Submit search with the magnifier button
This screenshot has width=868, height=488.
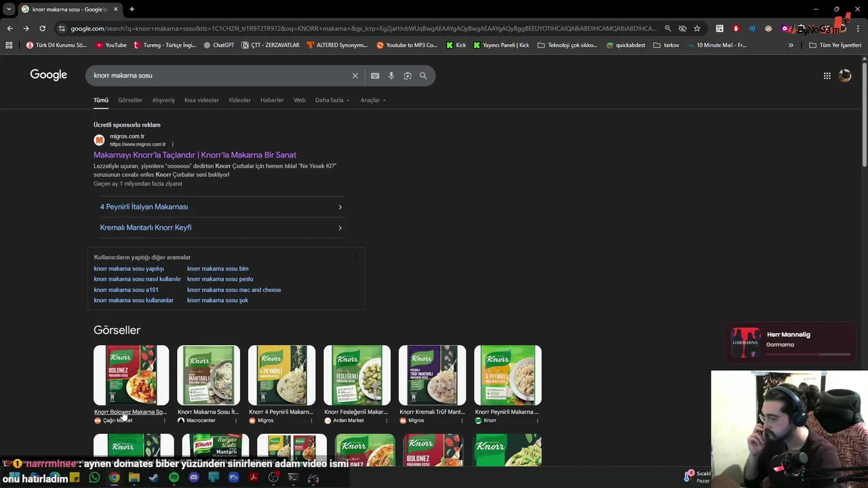coord(423,75)
